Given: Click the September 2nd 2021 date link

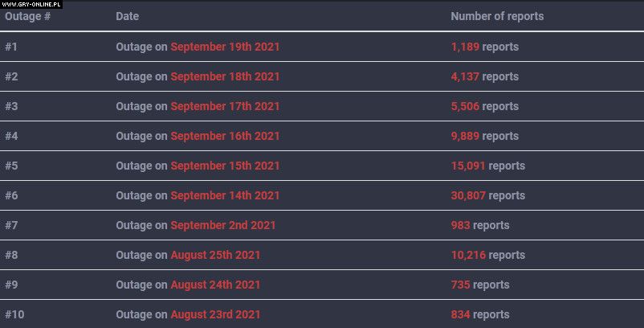Looking at the screenshot, I should click(x=222, y=225).
